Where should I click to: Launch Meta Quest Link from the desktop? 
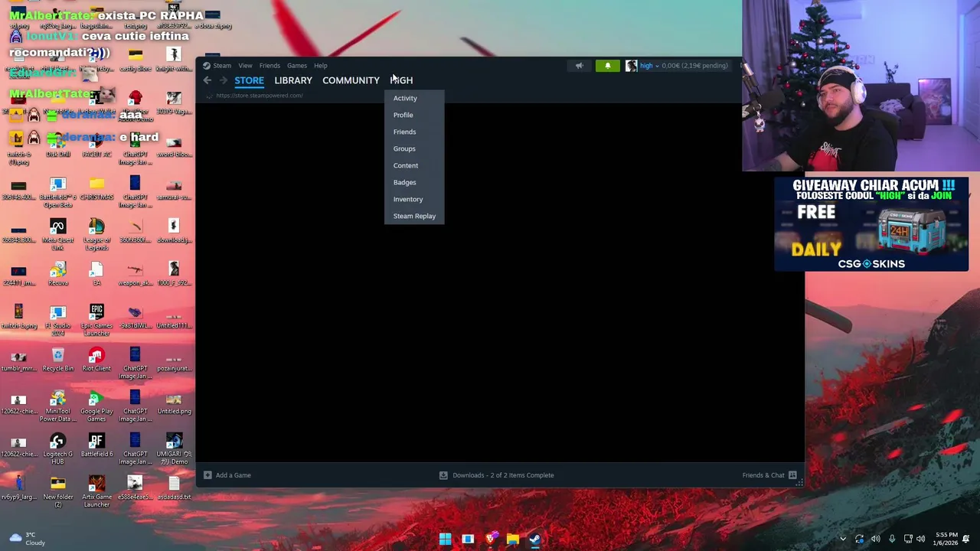click(x=58, y=235)
